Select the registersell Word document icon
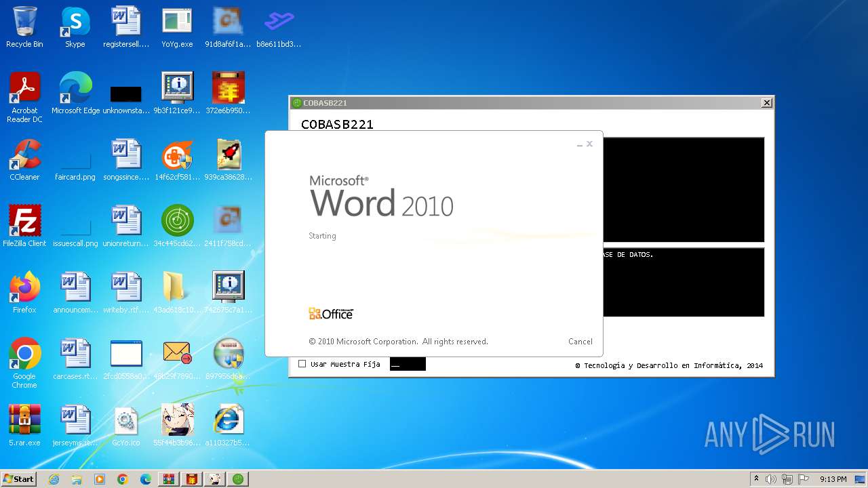This screenshot has height=488, width=868. coord(126,28)
